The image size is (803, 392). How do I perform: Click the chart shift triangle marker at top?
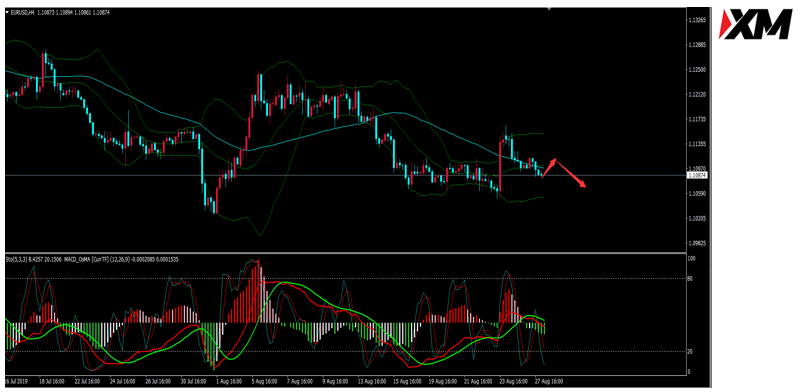tap(550, 8)
